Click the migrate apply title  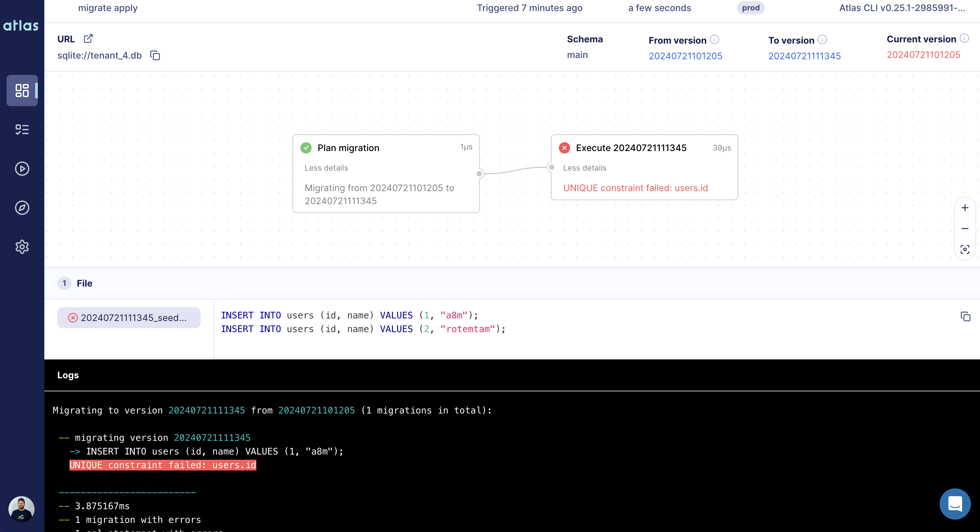(x=108, y=8)
